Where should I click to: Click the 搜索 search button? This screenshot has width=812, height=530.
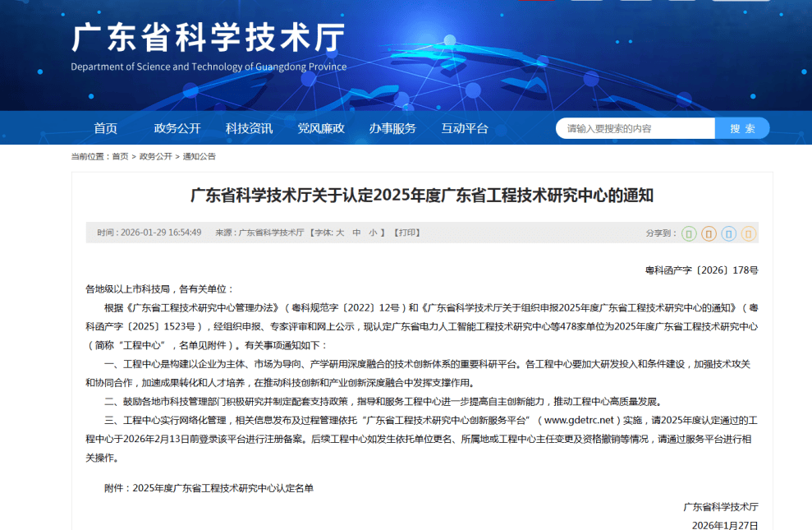[x=742, y=128]
